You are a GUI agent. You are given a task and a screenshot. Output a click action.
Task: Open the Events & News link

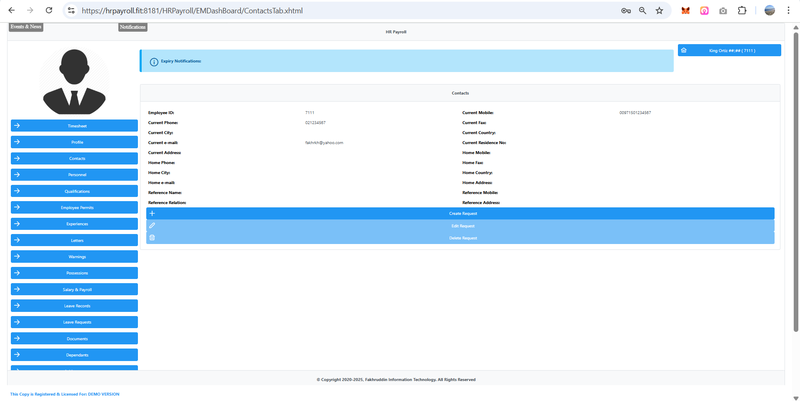[26, 27]
